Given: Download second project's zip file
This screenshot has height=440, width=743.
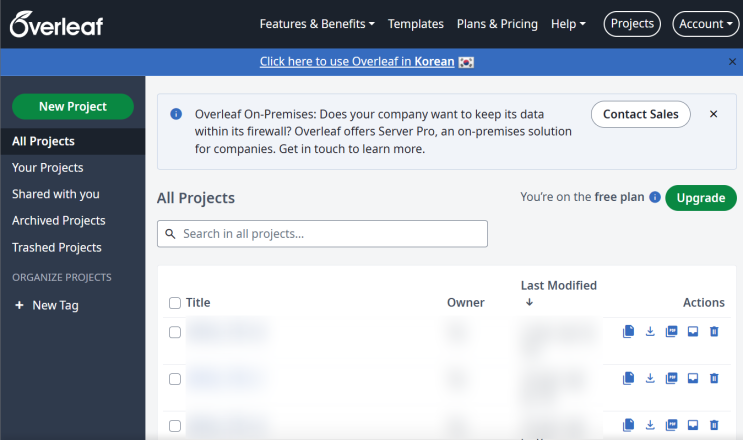Looking at the screenshot, I should point(650,378).
